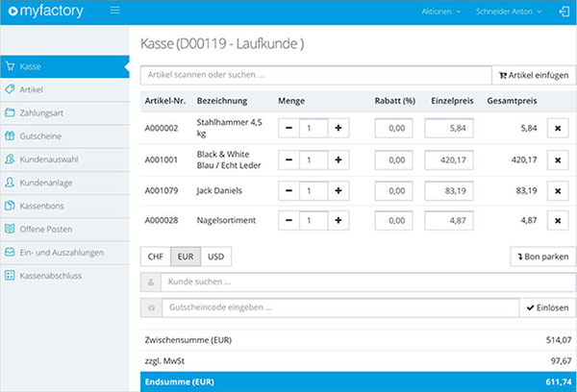Open Kassenabschluss in the sidebar
Image resolution: width=577 pixels, height=392 pixels.
click(x=64, y=276)
